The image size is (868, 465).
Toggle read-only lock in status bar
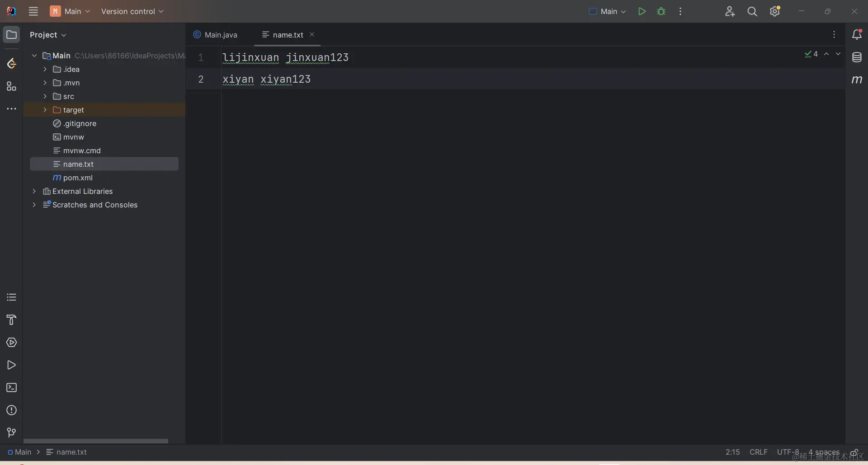(x=854, y=453)
